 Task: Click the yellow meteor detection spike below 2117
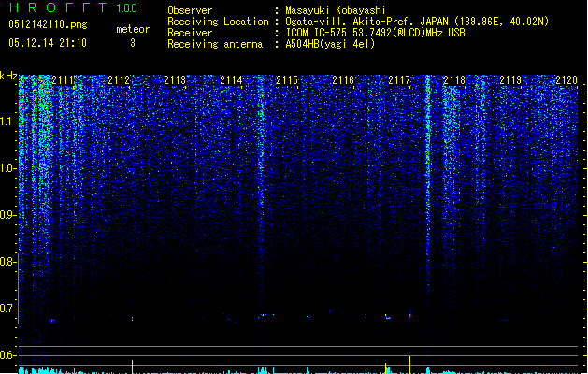click(x=409, y=365)
